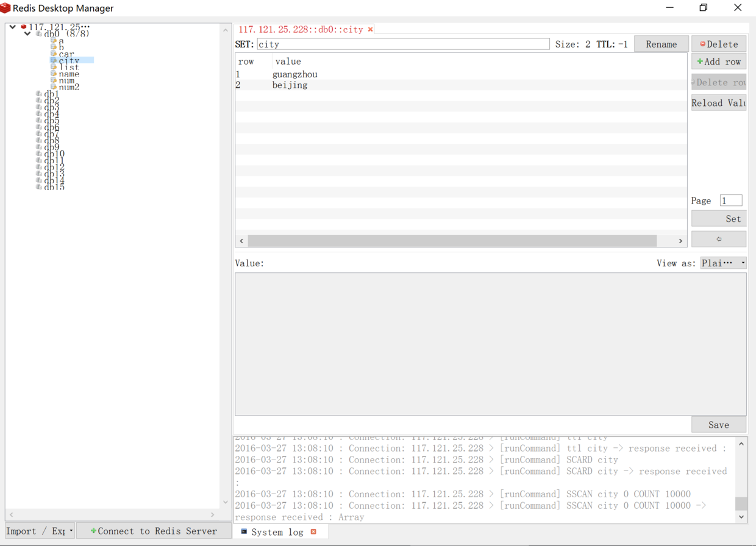The image size is (756, 546).
Task: Open the Import / Export dropdown
Action: pos(40,531)
